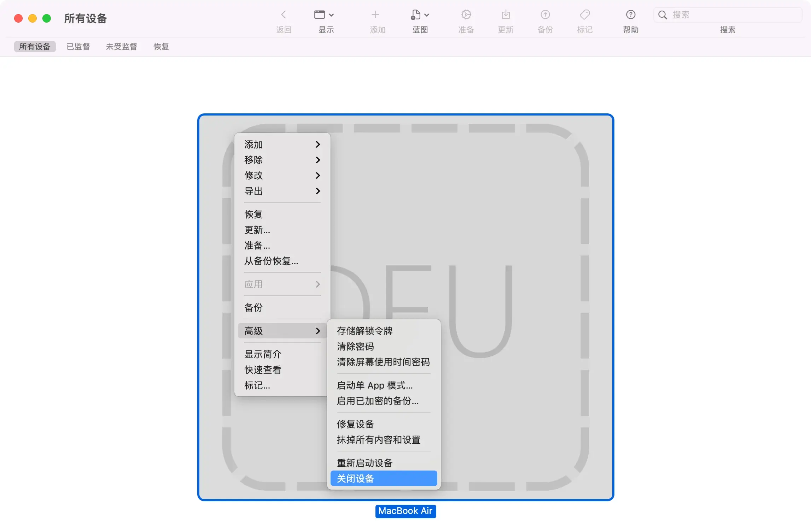
Task: Click the 蓝图 blueprint icon
Action: (416, 14)
